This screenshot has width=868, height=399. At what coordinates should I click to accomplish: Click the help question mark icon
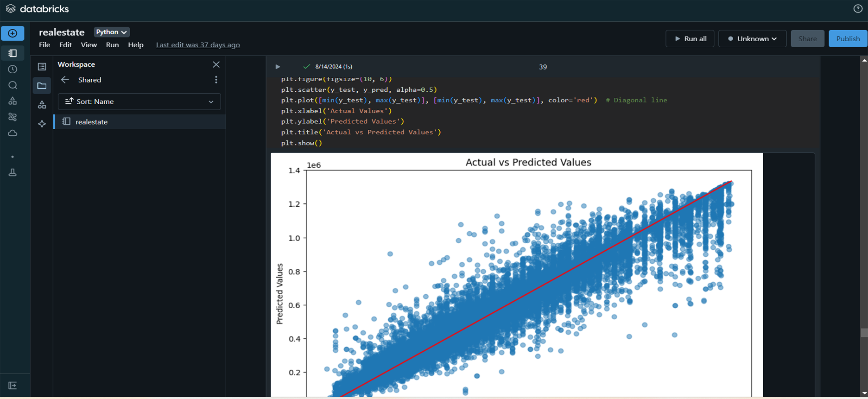click(858, 9)
